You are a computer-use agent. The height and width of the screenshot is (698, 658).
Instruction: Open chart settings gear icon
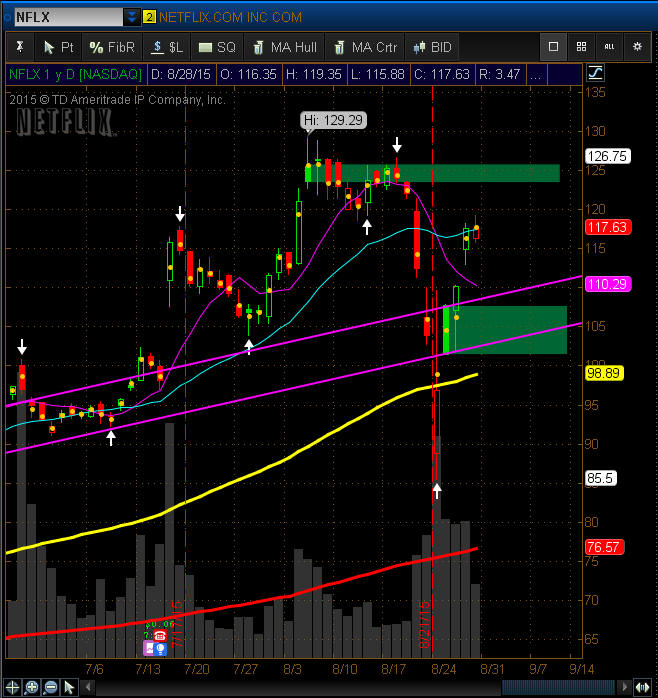(x=637, y=47)
